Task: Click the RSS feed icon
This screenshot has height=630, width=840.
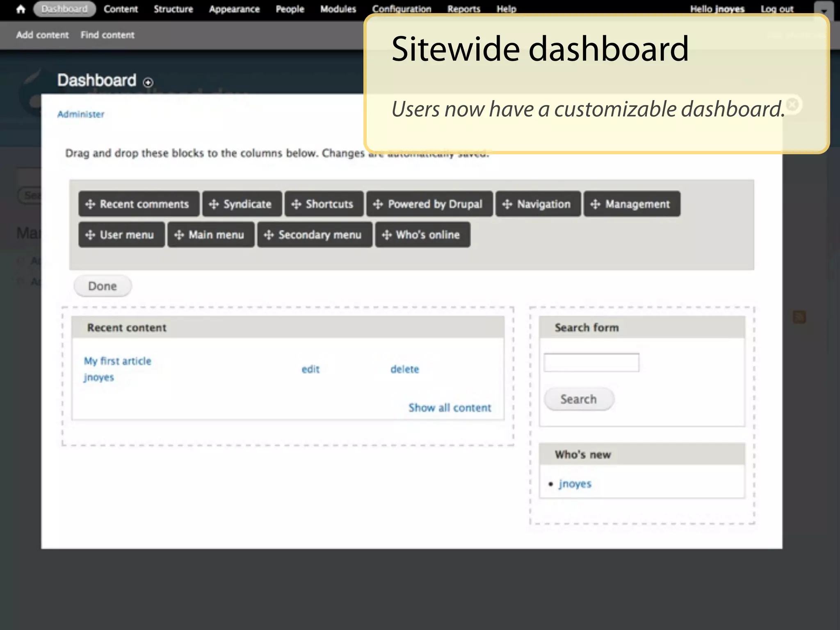Action: (799, 317)
